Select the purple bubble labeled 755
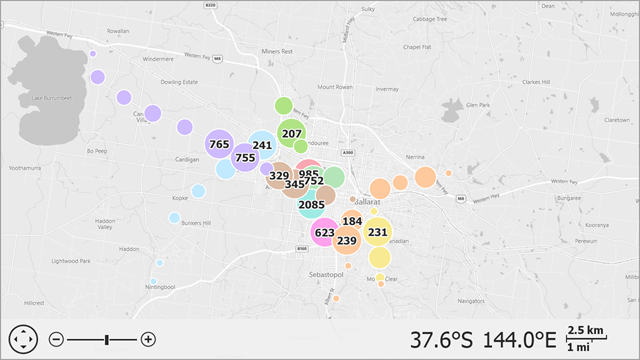This screenshot has width=640, height=360. [245, 158]
